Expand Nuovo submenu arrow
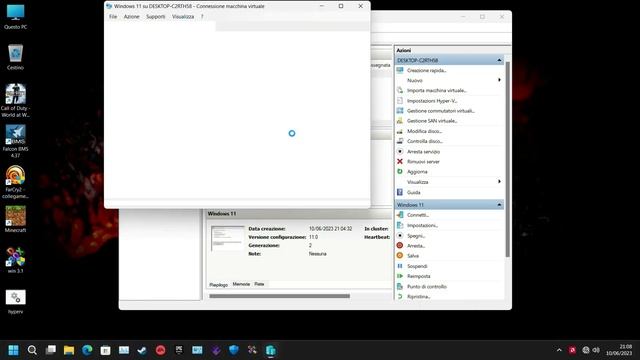This screenshot has width=640, height=360. click(x=499, y=80)
